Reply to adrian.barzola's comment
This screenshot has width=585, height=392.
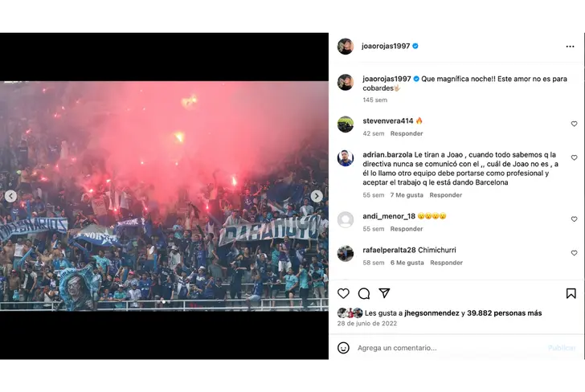[445, 195]
